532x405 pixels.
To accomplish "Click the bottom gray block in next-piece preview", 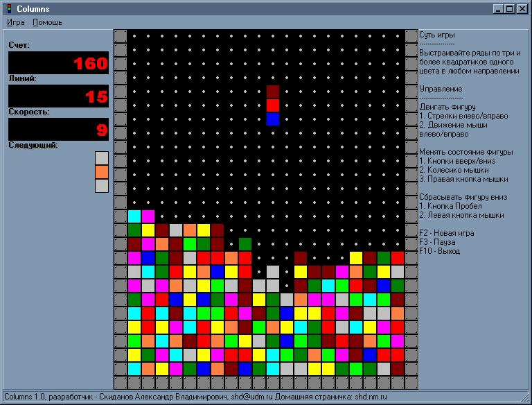I will (102, 185).
